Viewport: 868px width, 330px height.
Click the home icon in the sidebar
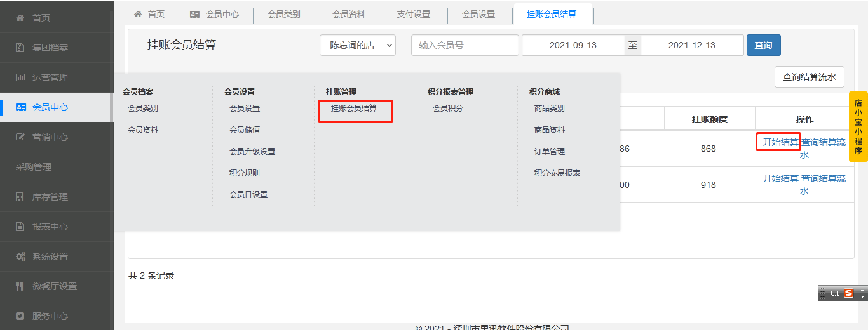pyautogui.click(x=20, y=18)
